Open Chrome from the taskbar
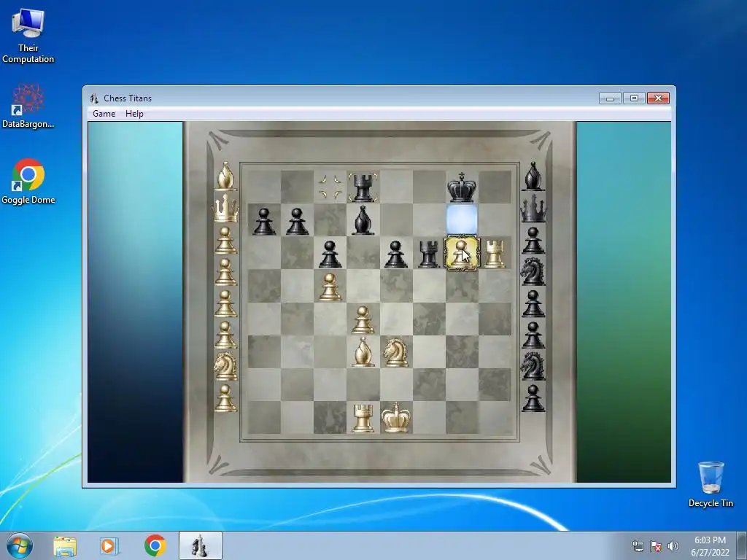The height and width of the screenshot is (560, 747). 155,545
